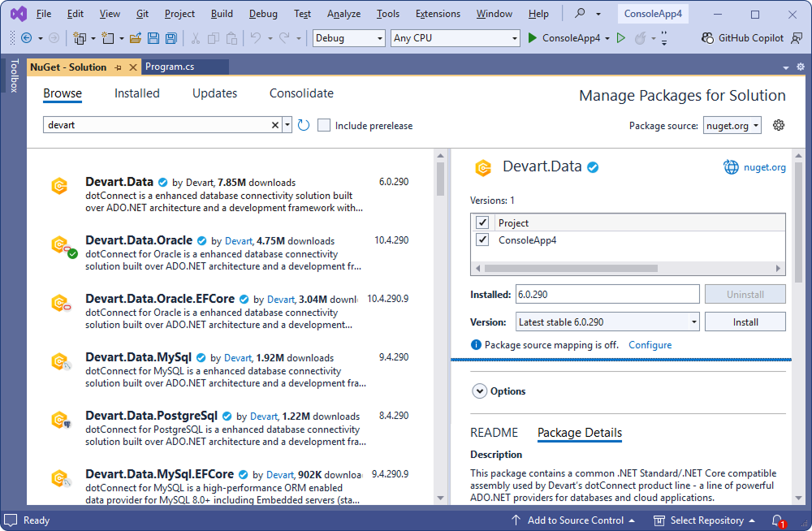Click the Start Debugging green arrow
The width and height of the screenshot is (812, 531).
(x=532, y=37)
